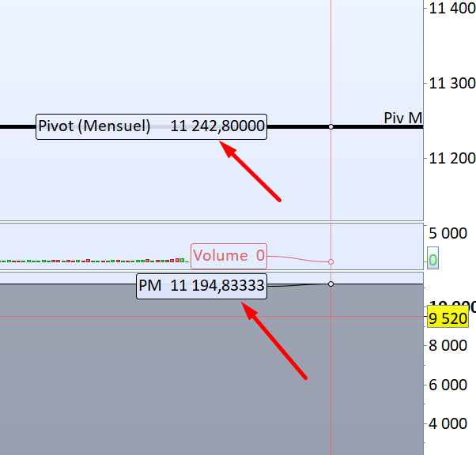Click the Pivot (Mensuel) 11 242,80000 label
This screenshot has height=455, width=476.
(151, 127)
